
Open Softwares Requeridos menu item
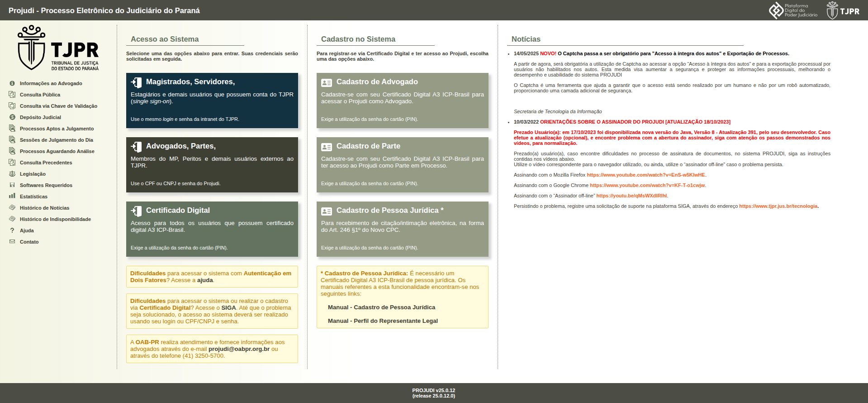46,185
